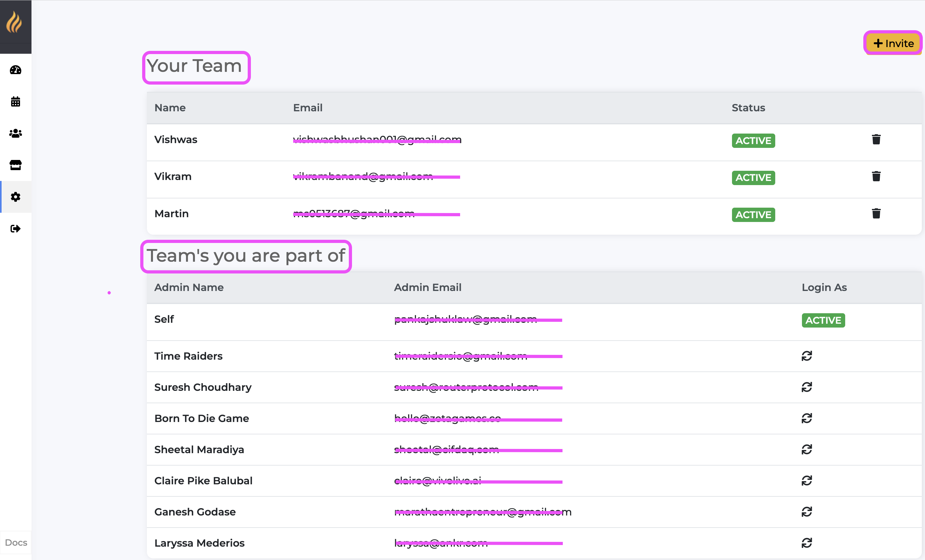
Task: Click the Invite button
Action: click(x=893, y=44)
